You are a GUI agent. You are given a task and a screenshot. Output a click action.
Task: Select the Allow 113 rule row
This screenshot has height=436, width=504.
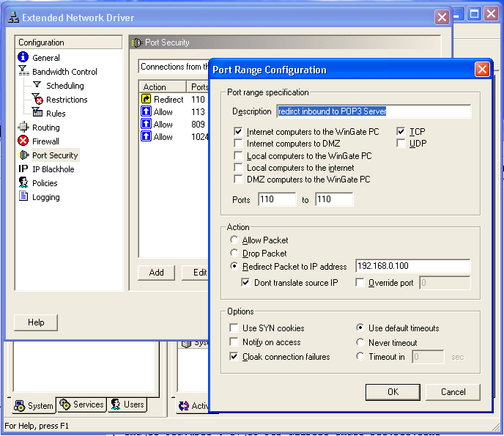pos(174,111)
